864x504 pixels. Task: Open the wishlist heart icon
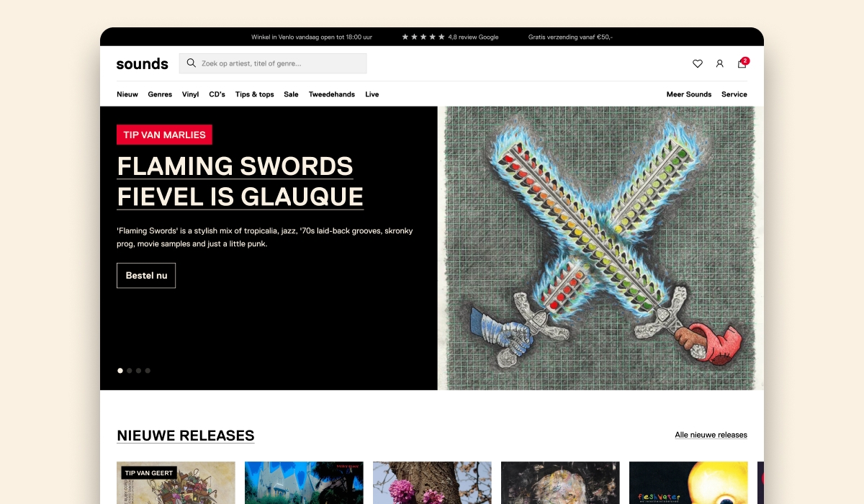697,63
